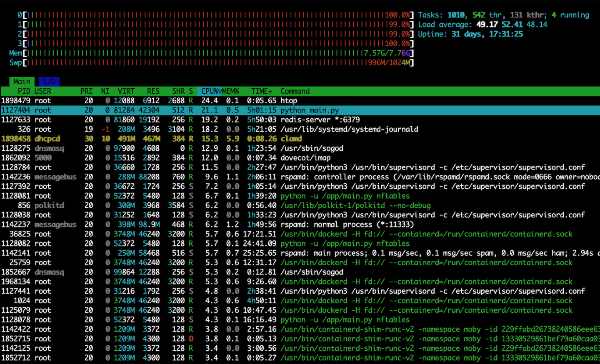This screenshot has height=364, width=600.
Task: Sort by the VIRT column header
Action: [126, 91]
